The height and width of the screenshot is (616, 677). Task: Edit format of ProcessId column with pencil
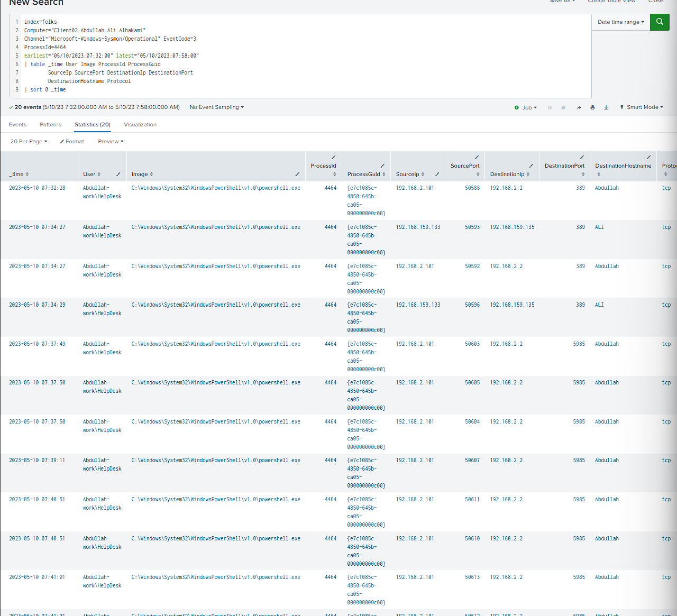[333, 157]
